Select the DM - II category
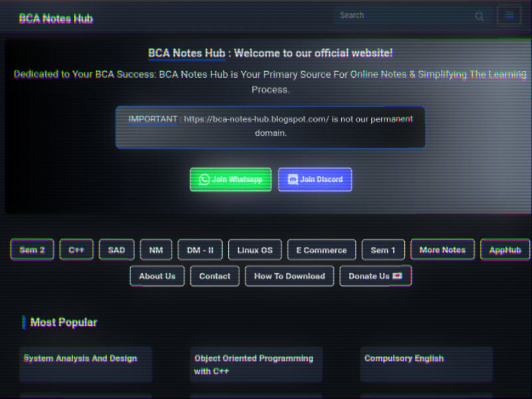 200,250
